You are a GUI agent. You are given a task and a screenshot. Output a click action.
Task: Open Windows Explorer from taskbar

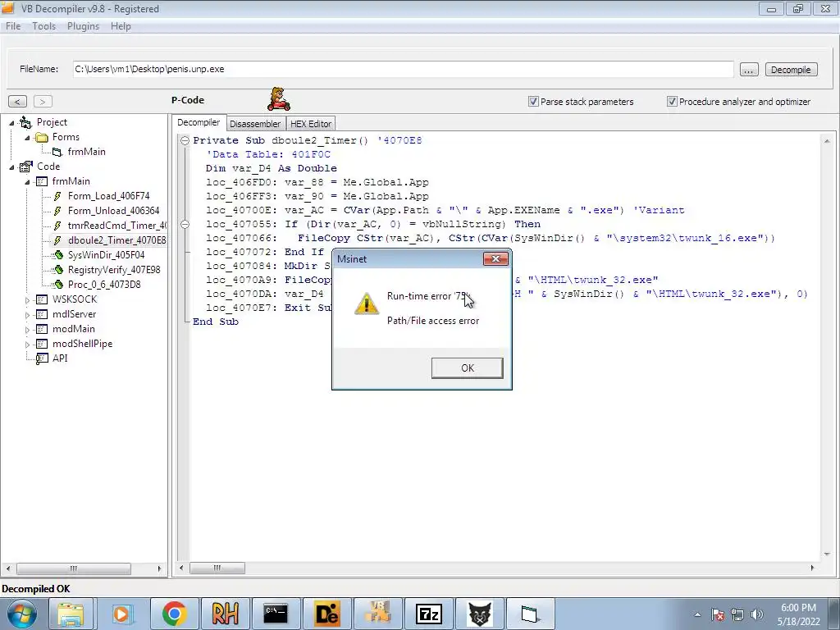pyautogui.click(x=71, y=614)
